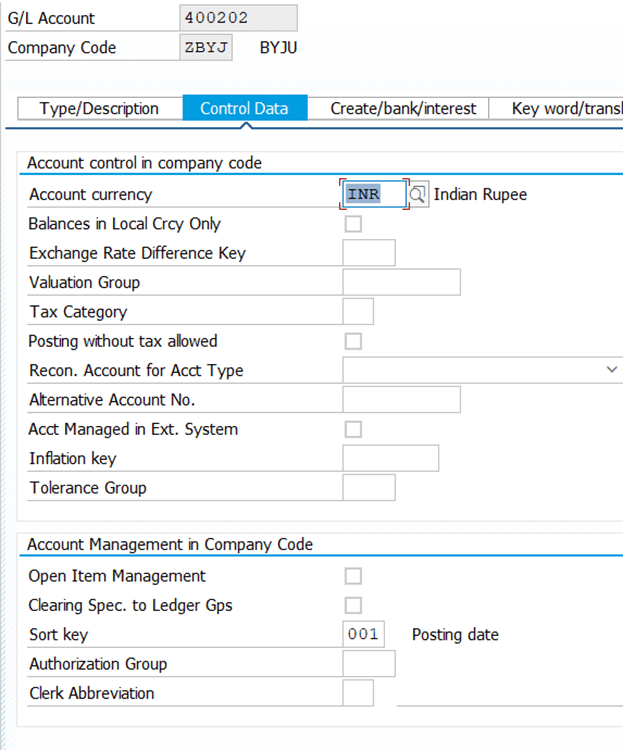Toggle Clearing Spec. to Ledger Gps checkbox
This screenshot has height=750, width=623.
coord(353,605)
